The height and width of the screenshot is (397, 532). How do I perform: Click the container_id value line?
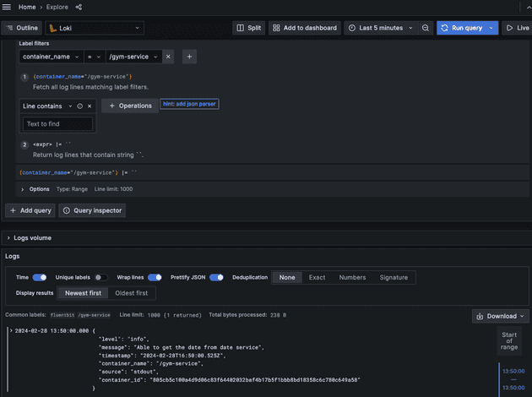(230, 380)
